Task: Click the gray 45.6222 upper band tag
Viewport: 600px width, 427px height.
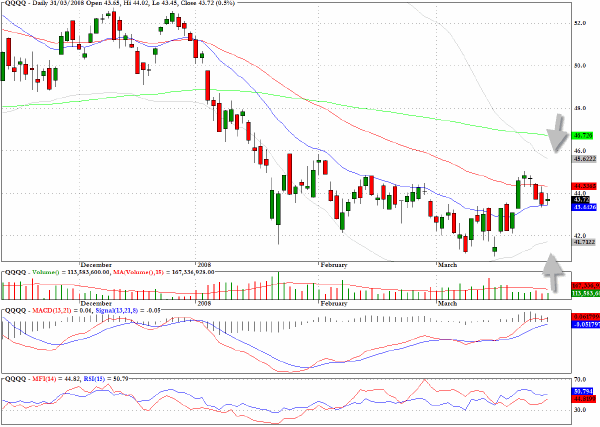Action: click(584, 159)
